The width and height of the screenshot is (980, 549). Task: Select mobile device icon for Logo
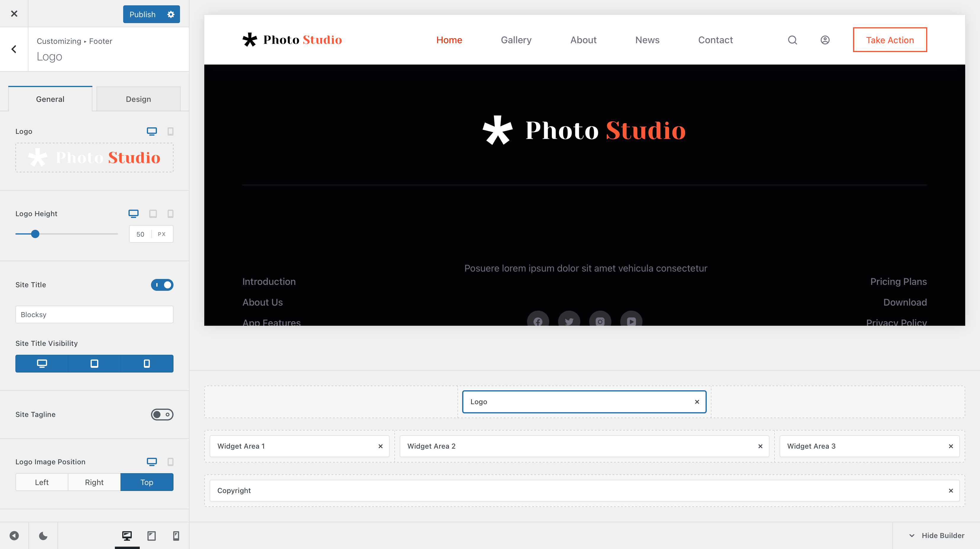pos(171,131)
